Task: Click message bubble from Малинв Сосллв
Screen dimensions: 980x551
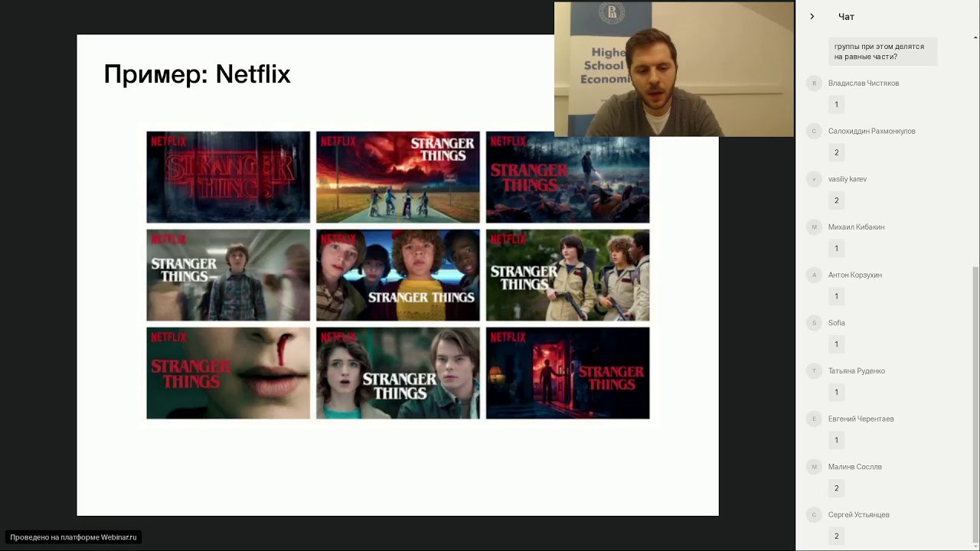Action: 836,488
